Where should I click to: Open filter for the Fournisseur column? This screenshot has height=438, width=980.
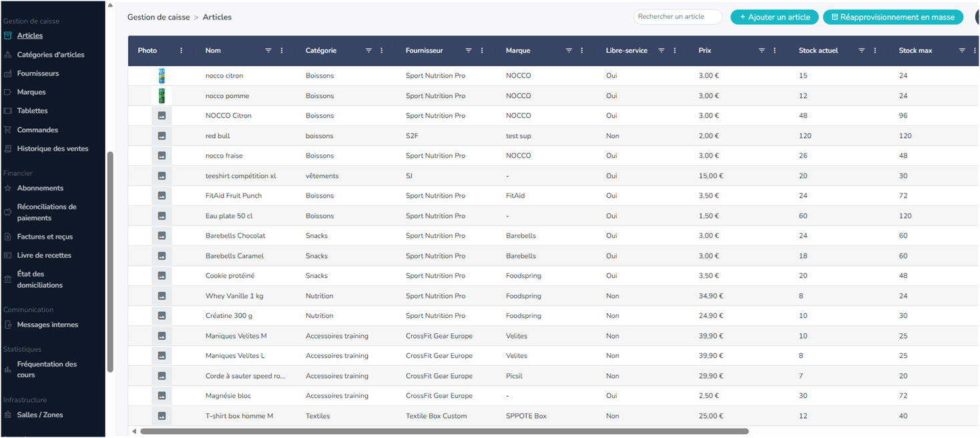[x=469, y=51]
